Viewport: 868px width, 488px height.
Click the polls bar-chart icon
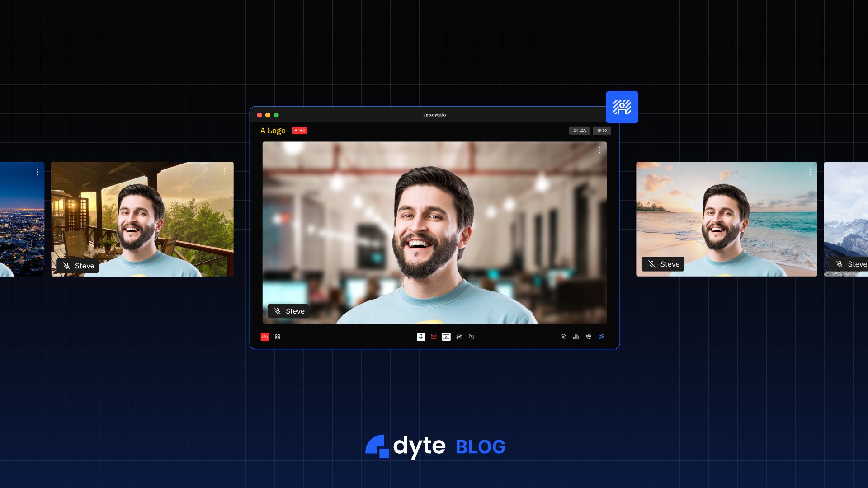pyautogui.click(x=576, y=337)
